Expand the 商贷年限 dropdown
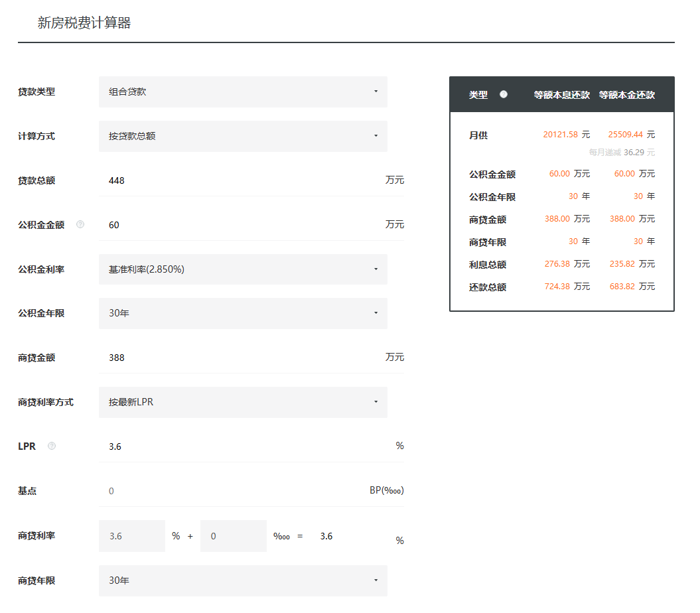The height and width of the screenshot is (613, 700). click(x=243, y=580)
